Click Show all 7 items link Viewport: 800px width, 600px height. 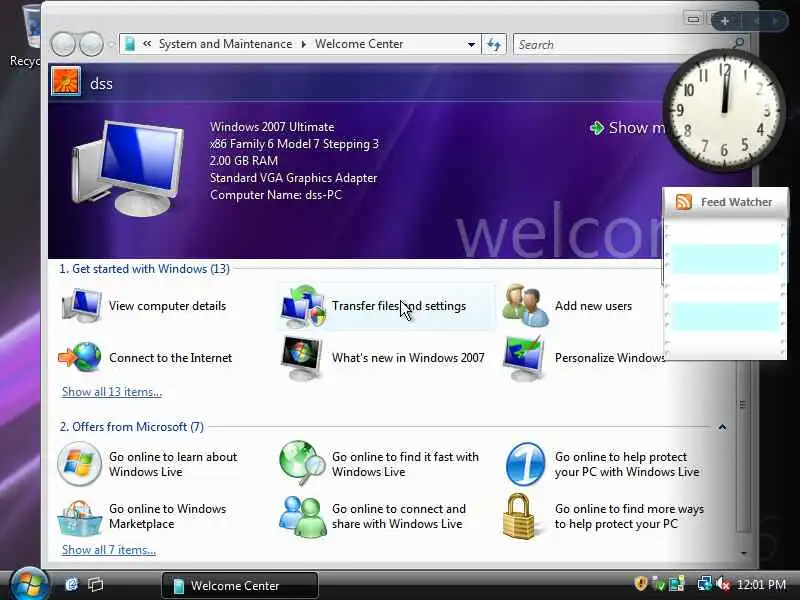pyautogui.click(x=109, y=550)
